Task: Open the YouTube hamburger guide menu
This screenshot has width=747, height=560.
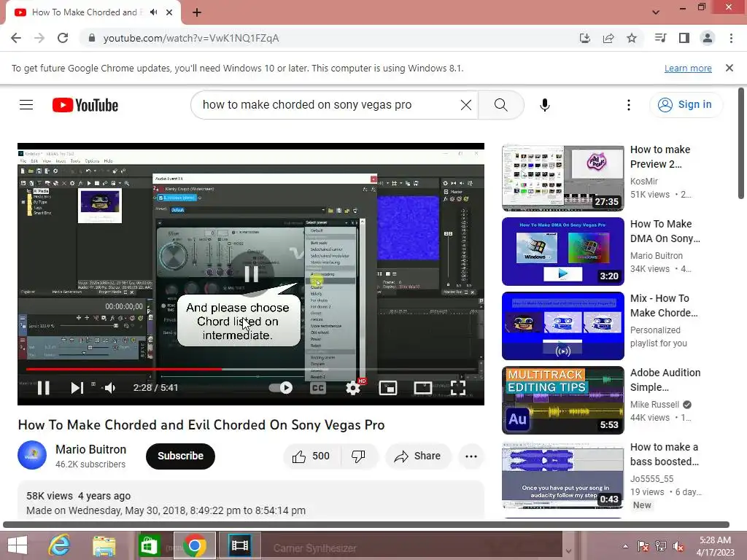Action: [26, 105]
